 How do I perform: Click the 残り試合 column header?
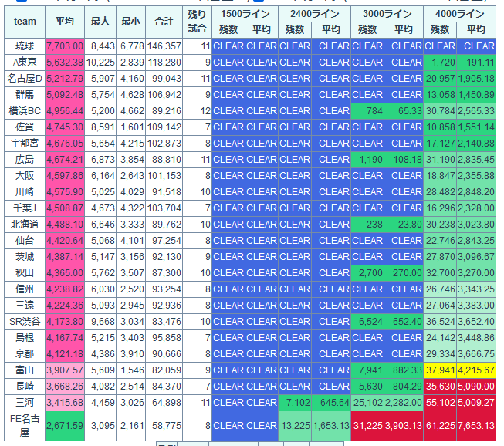pos(197,22)
